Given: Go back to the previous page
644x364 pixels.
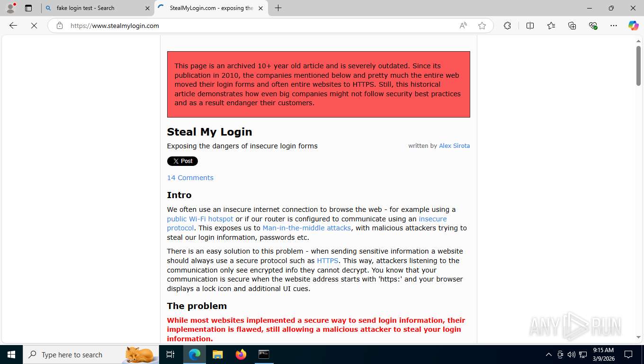Looking at the screenshot, I should [x=13, y=26].
